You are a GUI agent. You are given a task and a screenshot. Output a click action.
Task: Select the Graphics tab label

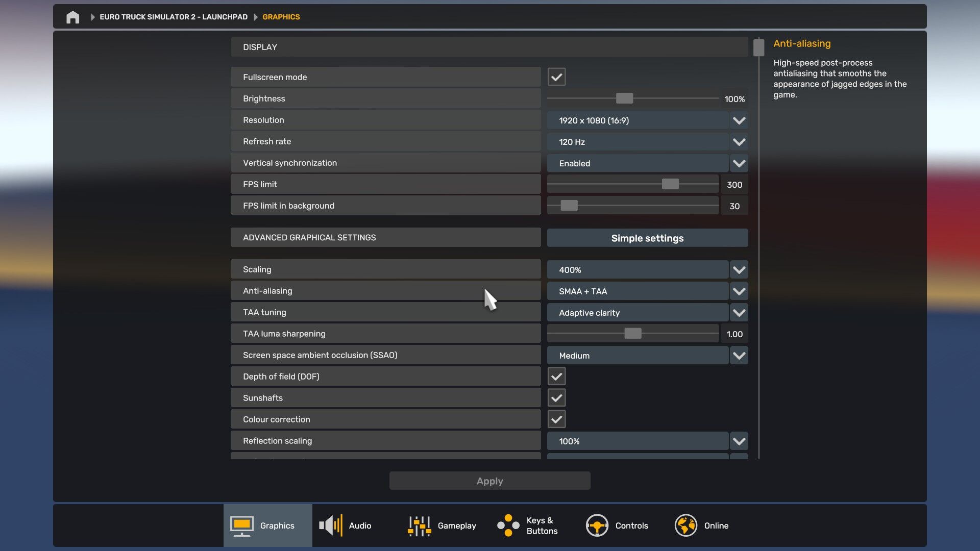[277, 525]
